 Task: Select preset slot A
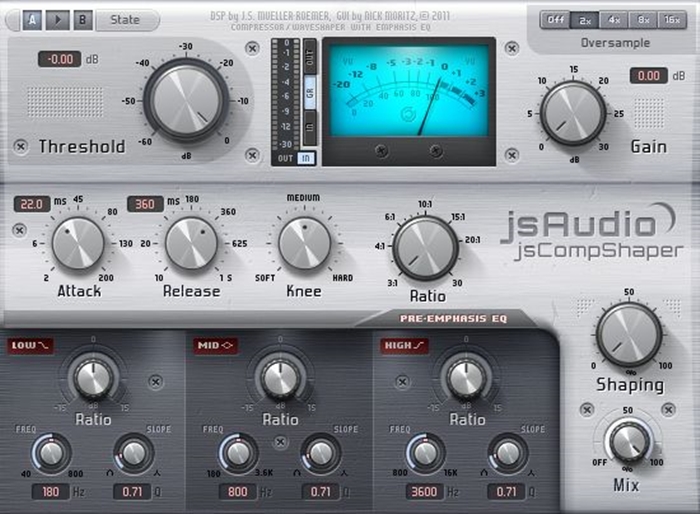(x=31, y=20)
